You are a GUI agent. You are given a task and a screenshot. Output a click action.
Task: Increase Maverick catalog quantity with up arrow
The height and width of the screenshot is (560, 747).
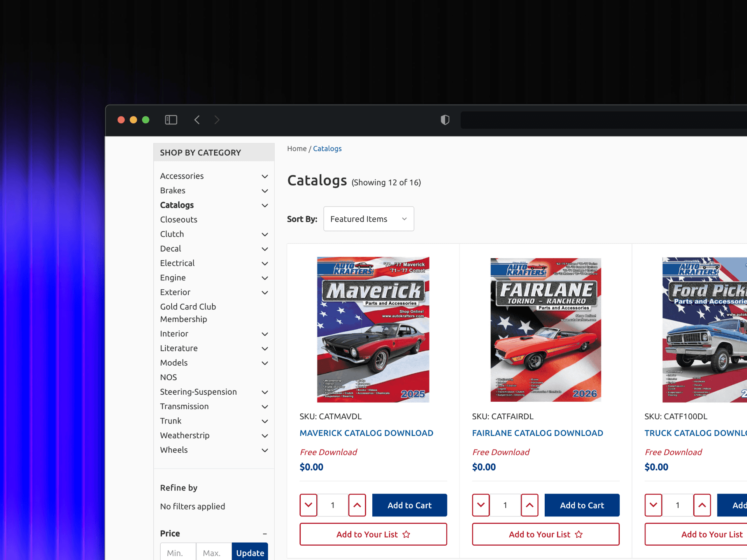tap(357, 505)
